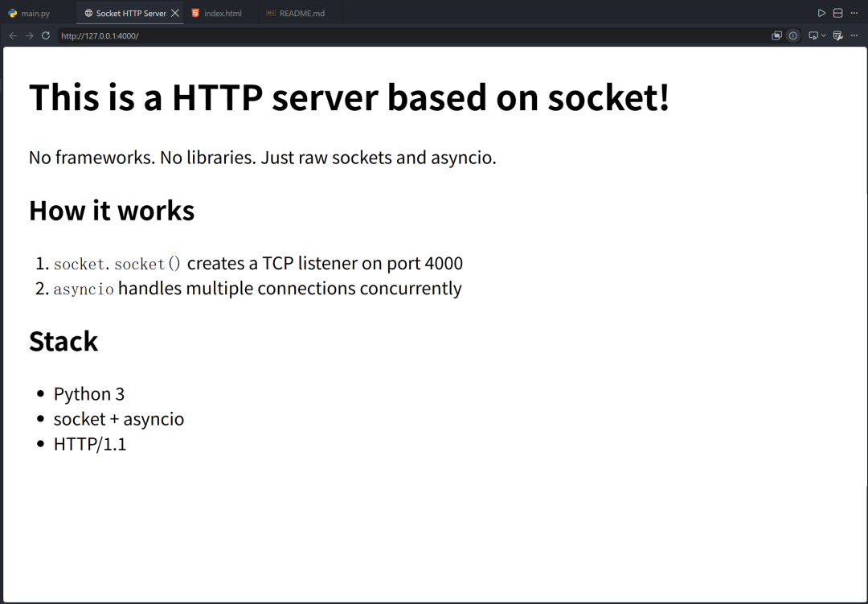Click the "socket + asyncio" bullet item
Image resolution: width=868 pixels, height=604 pixels.
[x=119, y=419]
